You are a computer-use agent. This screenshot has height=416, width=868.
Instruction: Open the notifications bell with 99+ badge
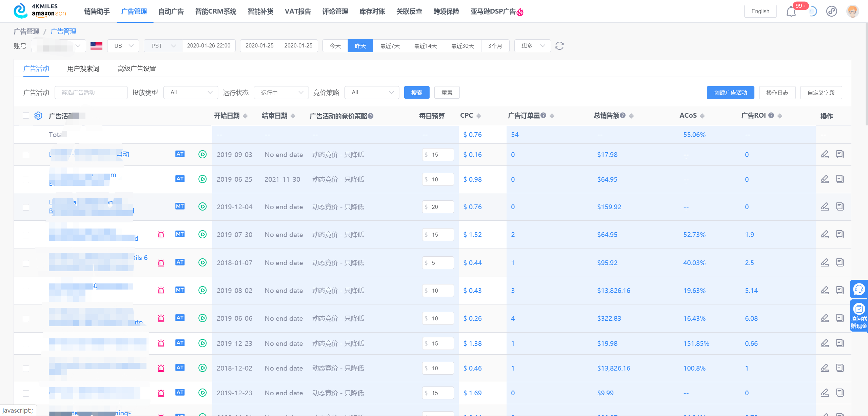coord(791,11)
